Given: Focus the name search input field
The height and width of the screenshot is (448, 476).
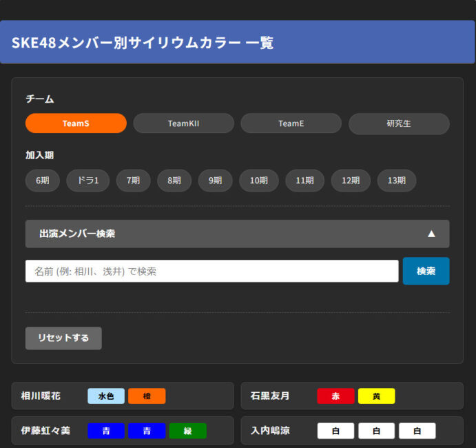Looking at the screenshot, I should [x=212, y=271].
